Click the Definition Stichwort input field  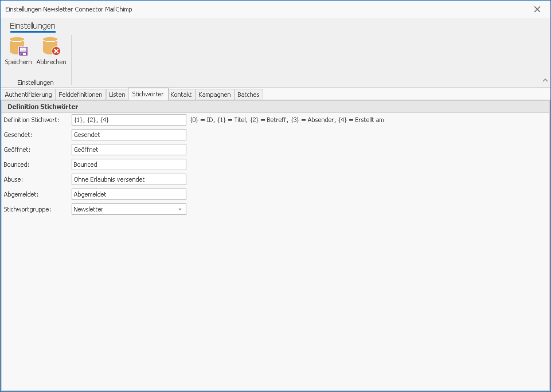point(128,120)
